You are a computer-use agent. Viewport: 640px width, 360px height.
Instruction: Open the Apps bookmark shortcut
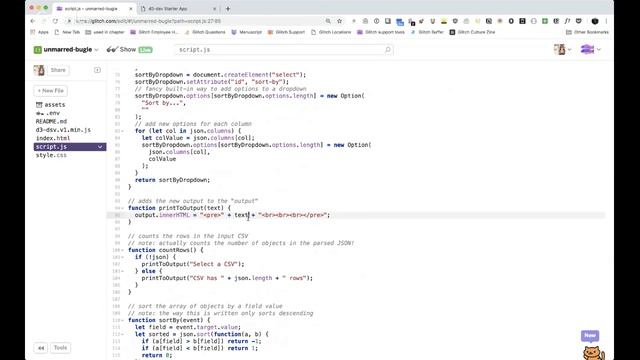click(x=40, y=32)
